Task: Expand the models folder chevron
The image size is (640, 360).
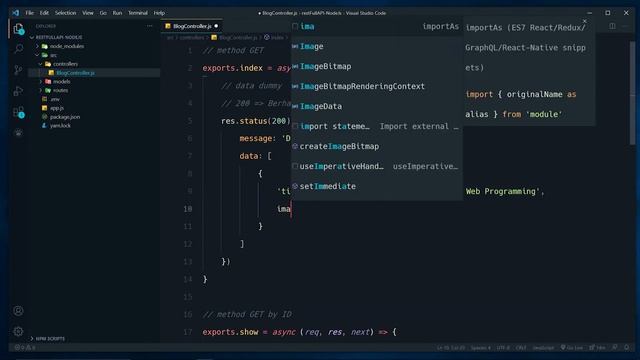Action: pyautogui.click(x=41, y=82)
